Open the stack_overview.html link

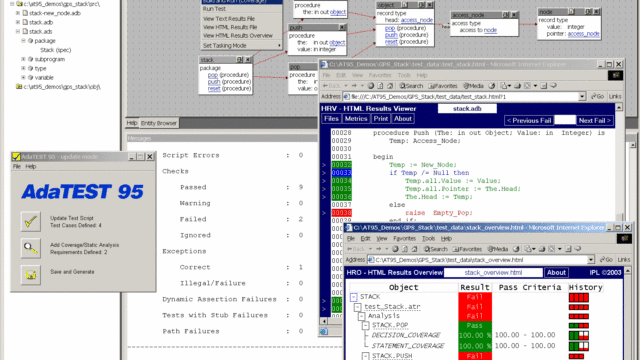pyautogui.click(x=493, y=273)
